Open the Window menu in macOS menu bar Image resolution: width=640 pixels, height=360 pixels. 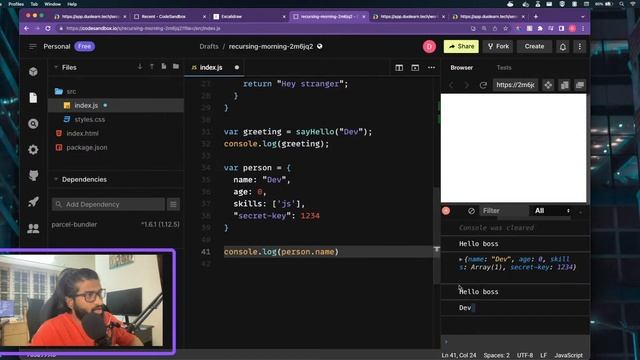pyautogui.click(x=52, y=4)
